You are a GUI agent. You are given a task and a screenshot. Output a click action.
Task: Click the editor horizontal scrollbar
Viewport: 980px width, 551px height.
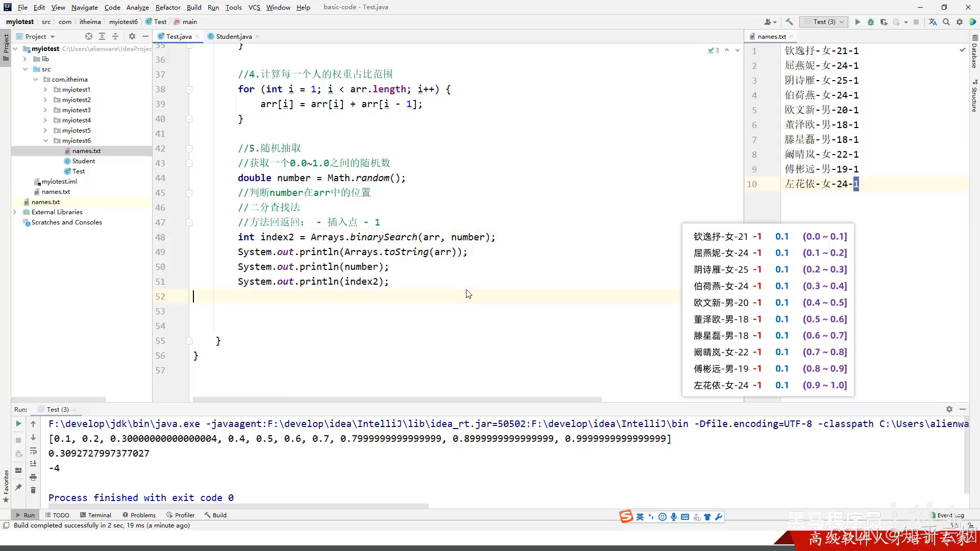397,399
